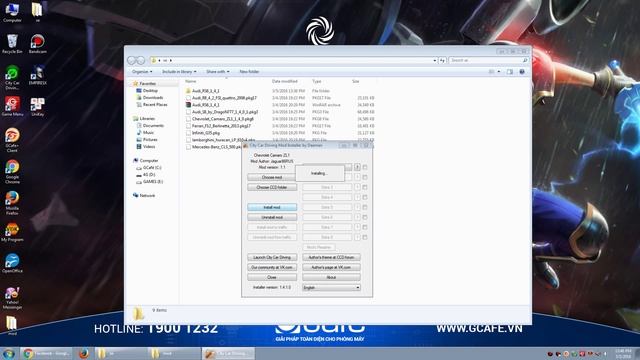Open Our community at VK.com
Viewport: 640px width, 360px height.
click(x=272, y=267)
